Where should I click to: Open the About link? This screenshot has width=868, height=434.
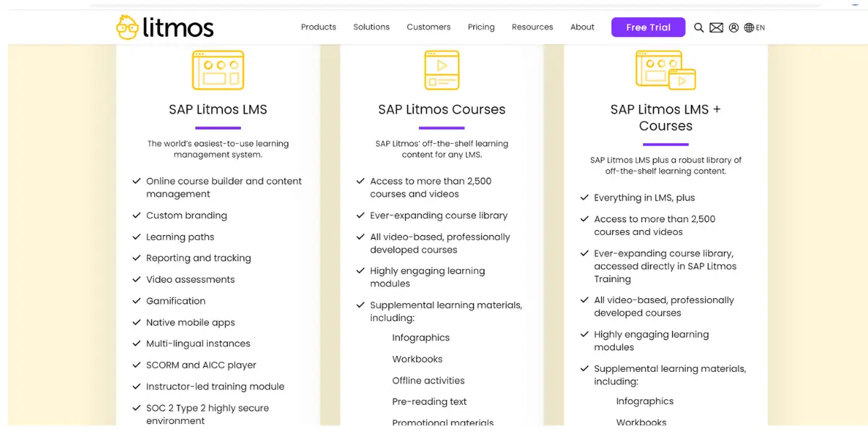582,27
